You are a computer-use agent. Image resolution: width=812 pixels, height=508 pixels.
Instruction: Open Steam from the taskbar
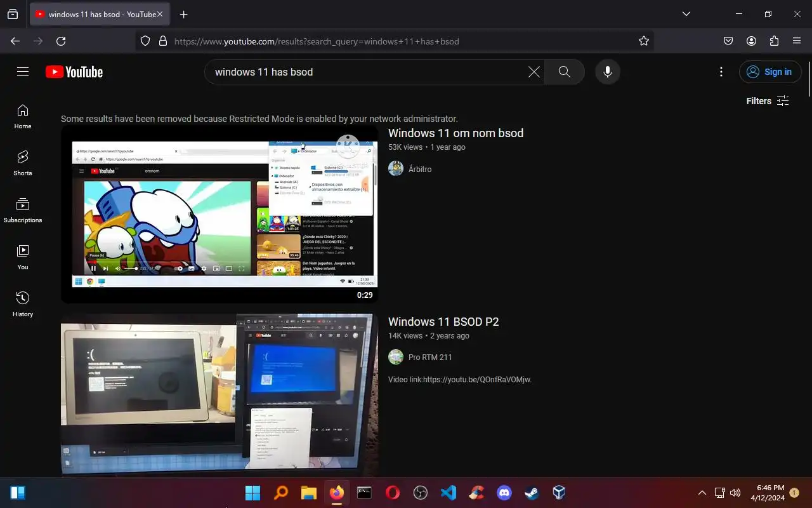coord(531,492)
